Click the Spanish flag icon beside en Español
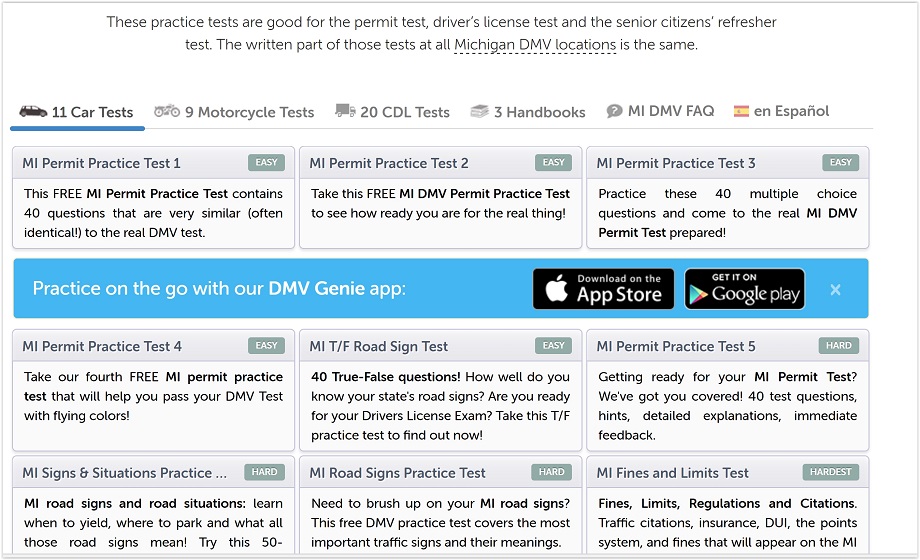This screenshot has height=560, width=920. tap(741, 111)
